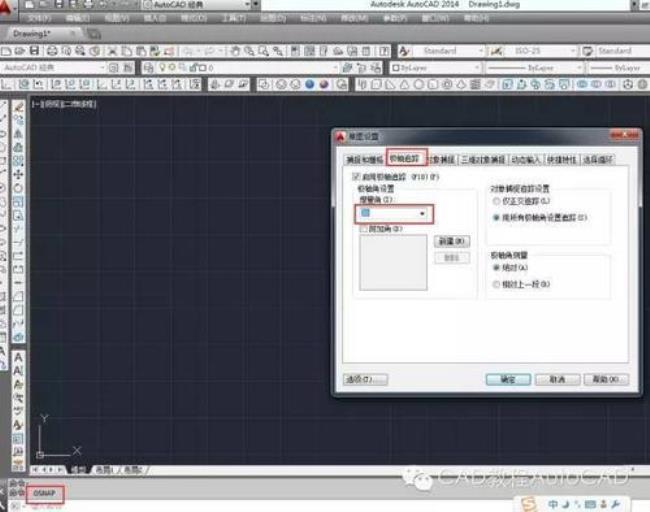Select the 2D Wireframe visual style icon
This screenshot has height=512, width=650.
tap(263, 85)
